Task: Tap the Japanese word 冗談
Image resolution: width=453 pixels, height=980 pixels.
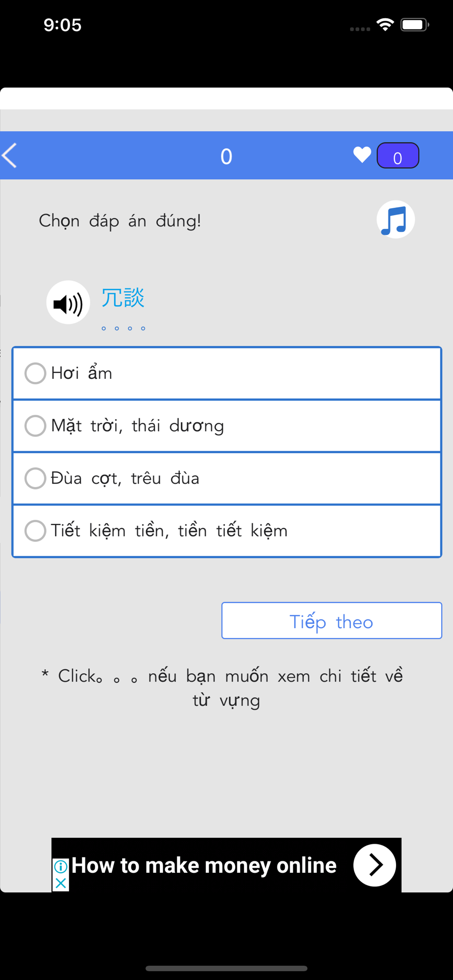Action: [x=123, y=298]
